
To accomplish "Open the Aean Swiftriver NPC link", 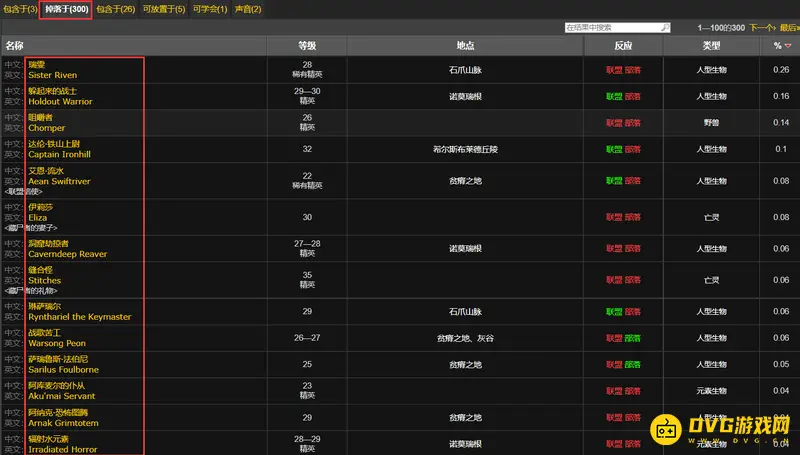I will click(59, 181).
